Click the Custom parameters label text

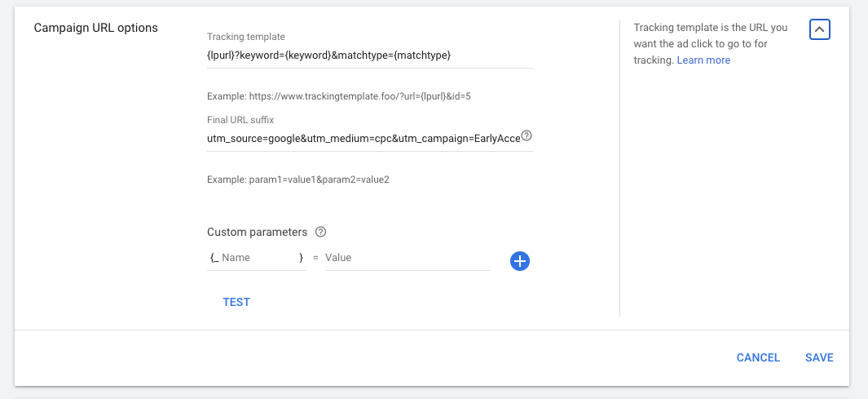tap(258, 233)
